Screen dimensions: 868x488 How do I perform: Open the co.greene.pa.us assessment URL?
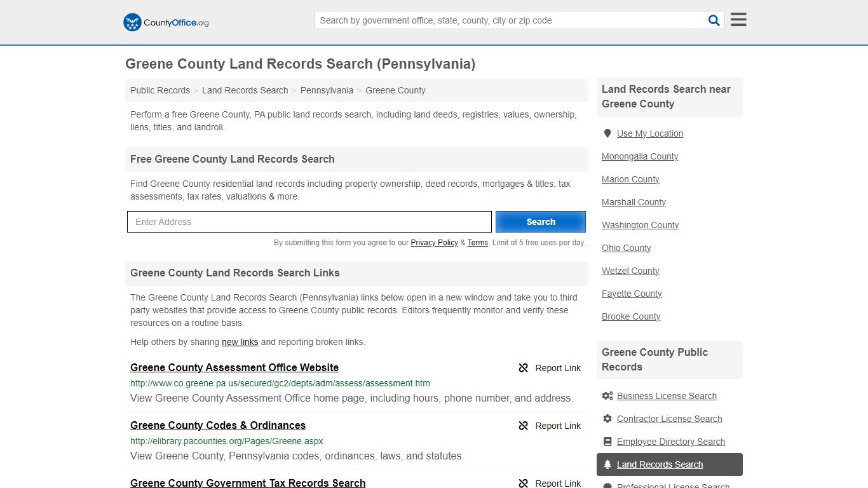click(280, 383)
